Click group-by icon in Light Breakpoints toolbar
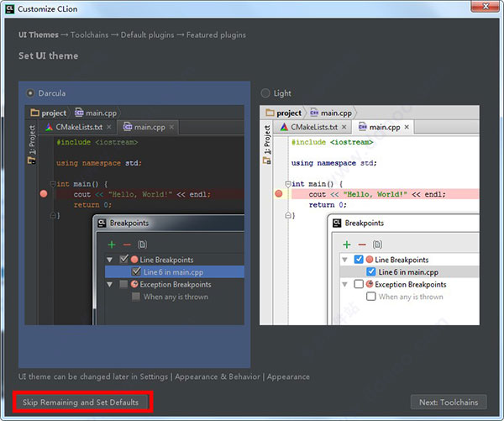 click(377, 245)
